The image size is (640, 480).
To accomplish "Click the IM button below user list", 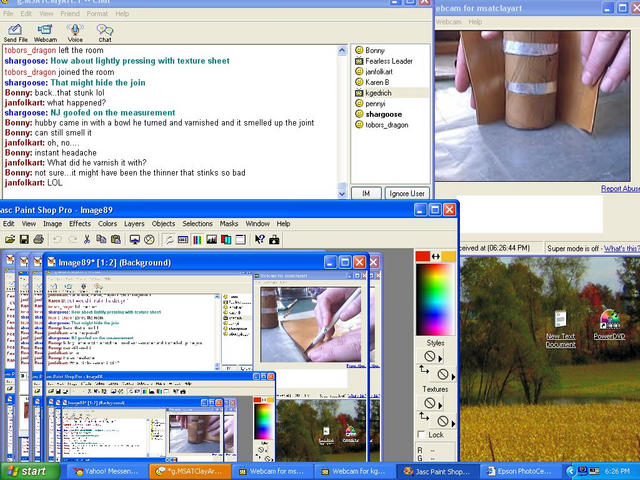I will [x=366, y=193].
